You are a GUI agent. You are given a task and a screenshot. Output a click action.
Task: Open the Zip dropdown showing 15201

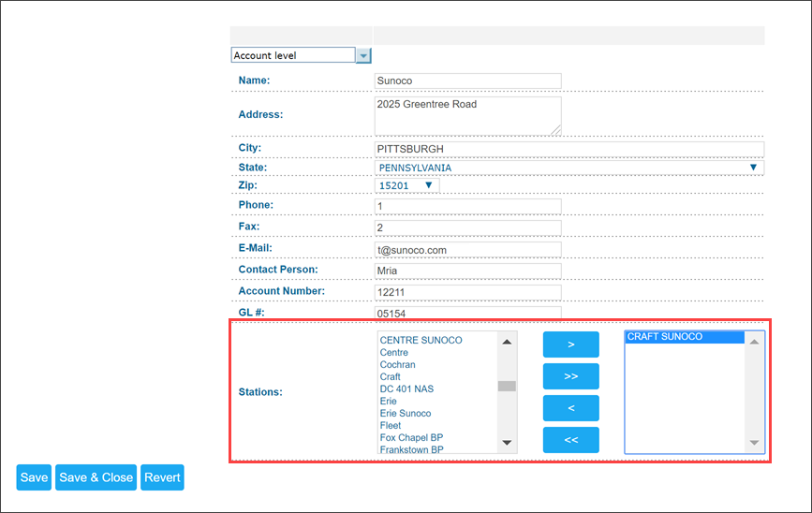tap(406, 185)
